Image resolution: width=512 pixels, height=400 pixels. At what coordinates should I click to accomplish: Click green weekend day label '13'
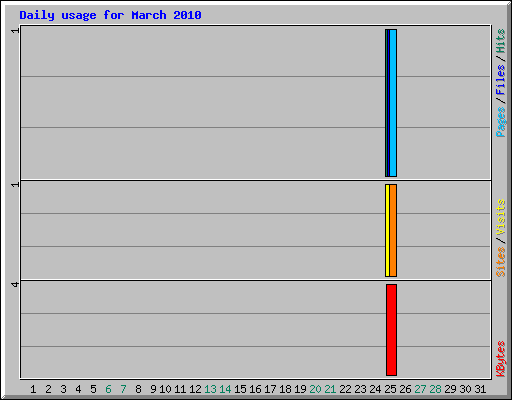pyautogui.click(x=210, y=389)
